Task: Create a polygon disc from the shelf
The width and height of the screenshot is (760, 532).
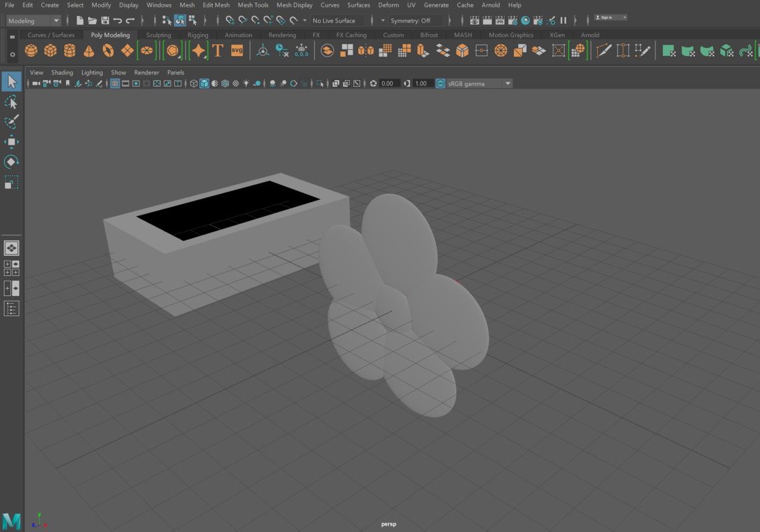Action: [x=147, y=51]
